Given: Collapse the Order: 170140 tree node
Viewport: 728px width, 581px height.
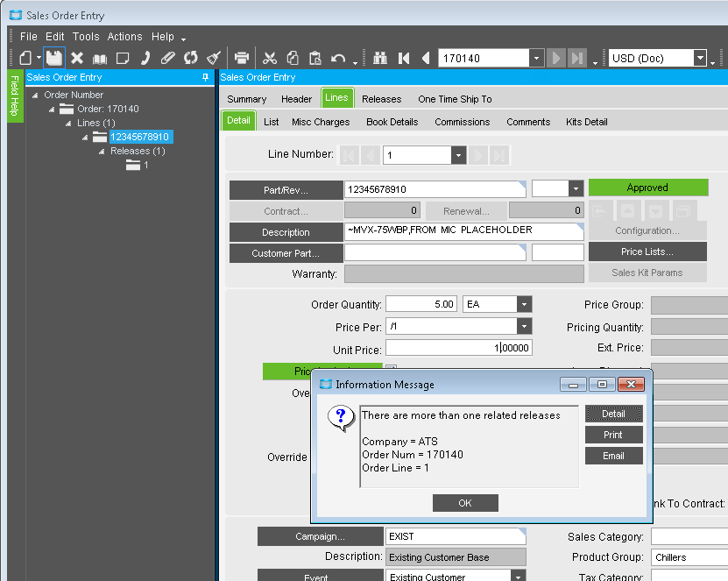Looking at the screenshot, I should 52,110.
